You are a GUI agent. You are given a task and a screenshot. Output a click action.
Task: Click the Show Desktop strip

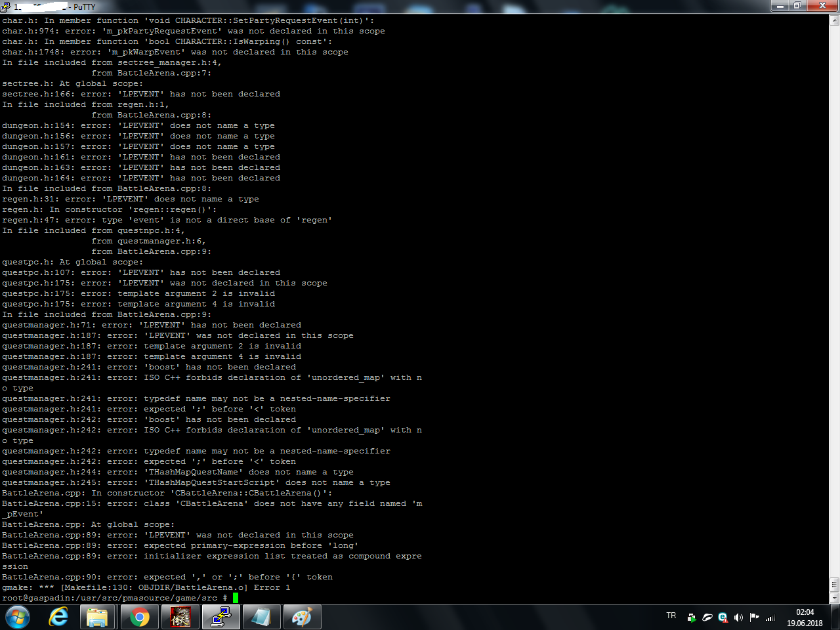835,618
